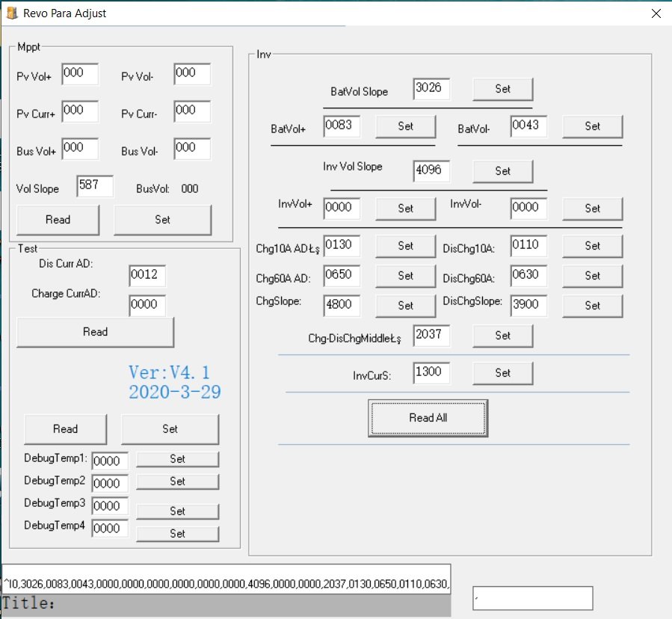Click Set for DebugTemp1
Screen dimensions: 672x619
(177, 459)
